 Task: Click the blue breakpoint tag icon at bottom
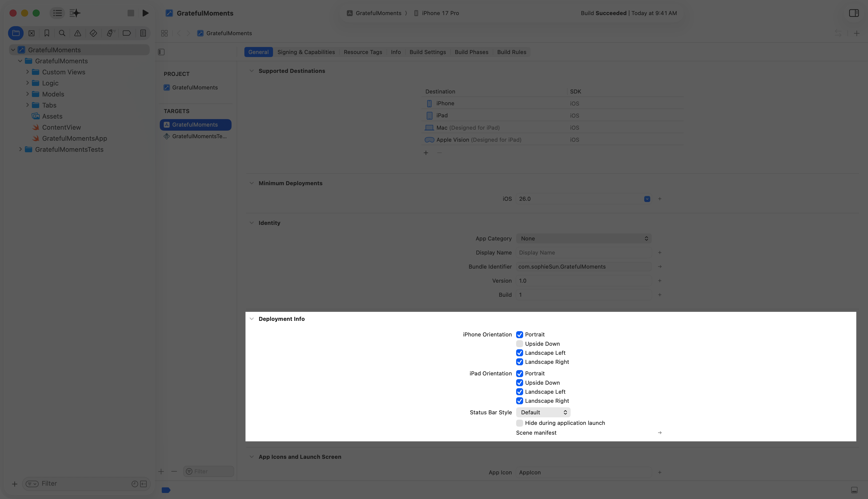pos(166,490)
